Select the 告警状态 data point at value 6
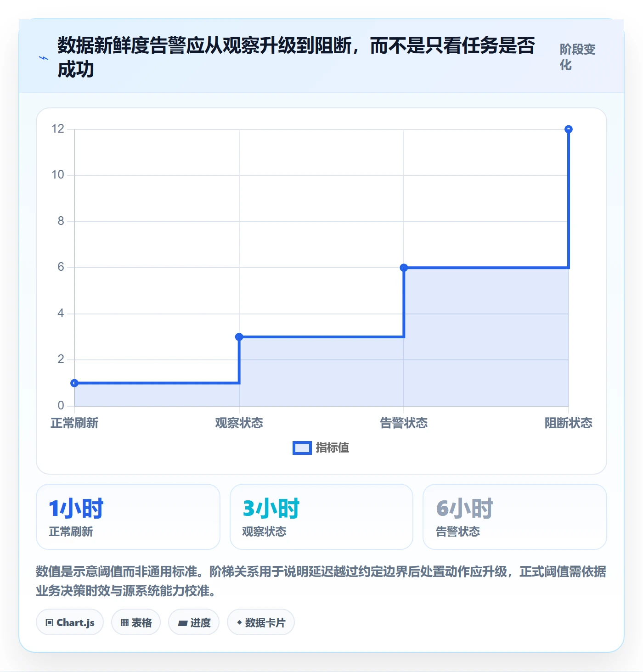The width and height of the screenshot is (643, 672). pyautogui.click(x=404, y=268)
